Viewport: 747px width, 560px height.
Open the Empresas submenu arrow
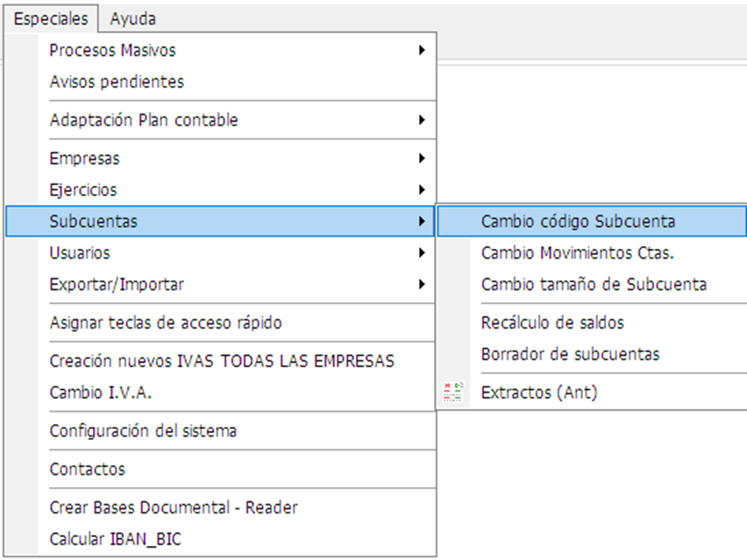pos(422,158)
